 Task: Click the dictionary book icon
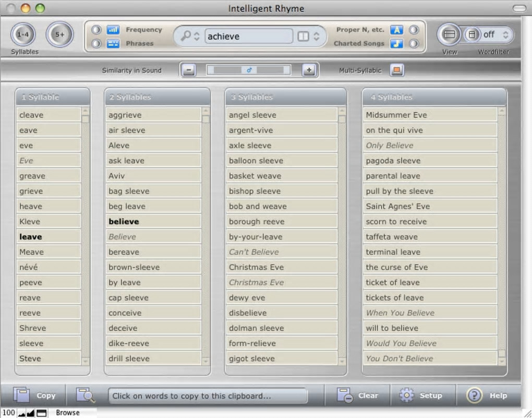304,36
